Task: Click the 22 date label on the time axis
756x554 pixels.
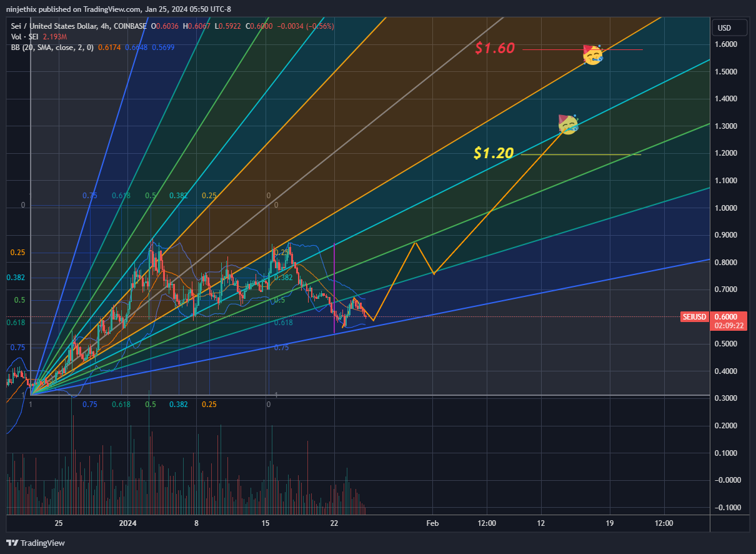Action: point(334,523)
